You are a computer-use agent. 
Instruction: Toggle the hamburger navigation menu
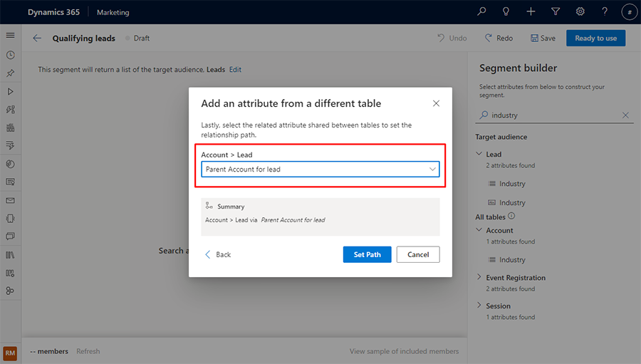pos(10,36)
